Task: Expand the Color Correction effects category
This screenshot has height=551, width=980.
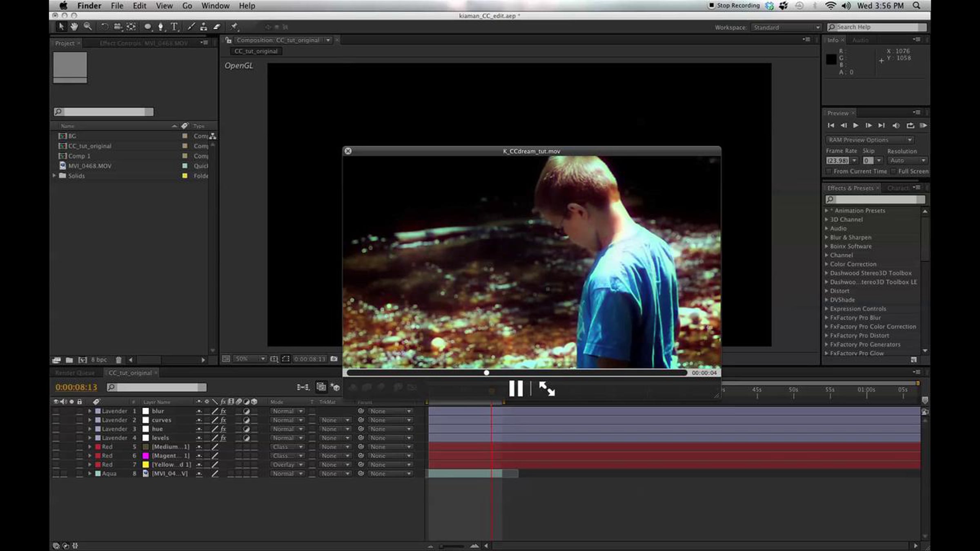Action: point(826,264)
